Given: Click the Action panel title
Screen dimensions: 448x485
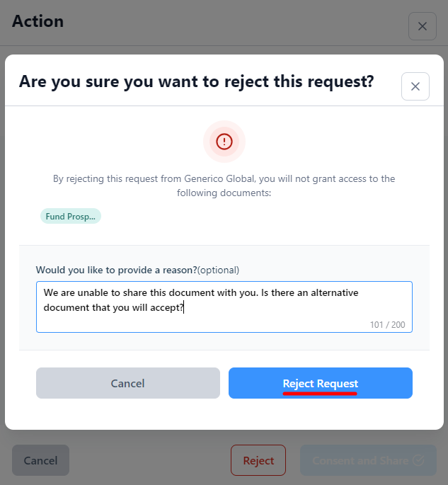Looking at the screenshot, I should 38,21.
